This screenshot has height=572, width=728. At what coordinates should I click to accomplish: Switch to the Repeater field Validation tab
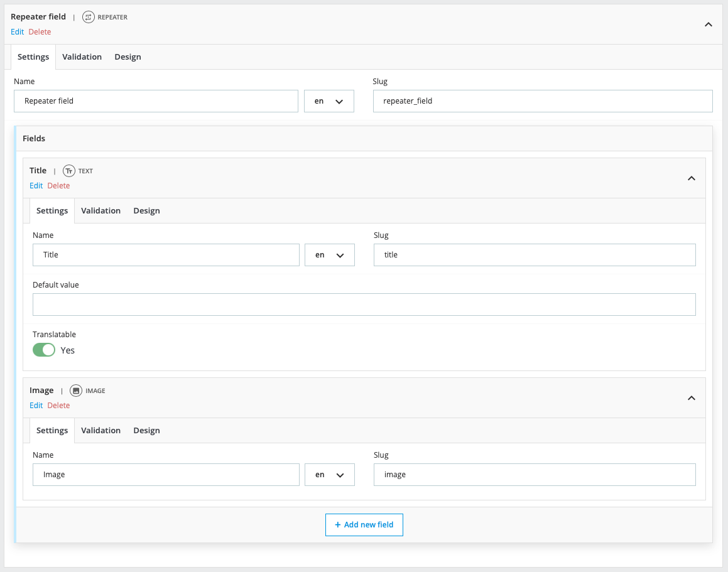(x=82, y=57)
